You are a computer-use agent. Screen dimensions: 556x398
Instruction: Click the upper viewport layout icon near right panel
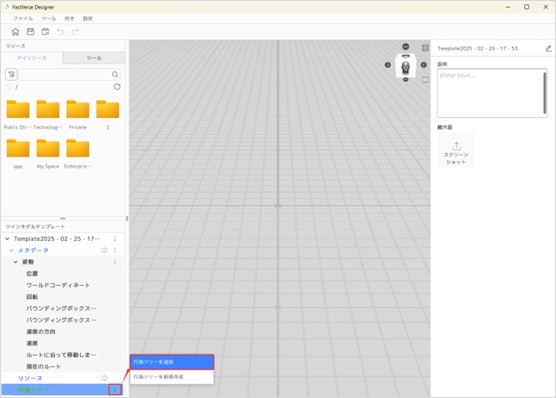[425, 48]
